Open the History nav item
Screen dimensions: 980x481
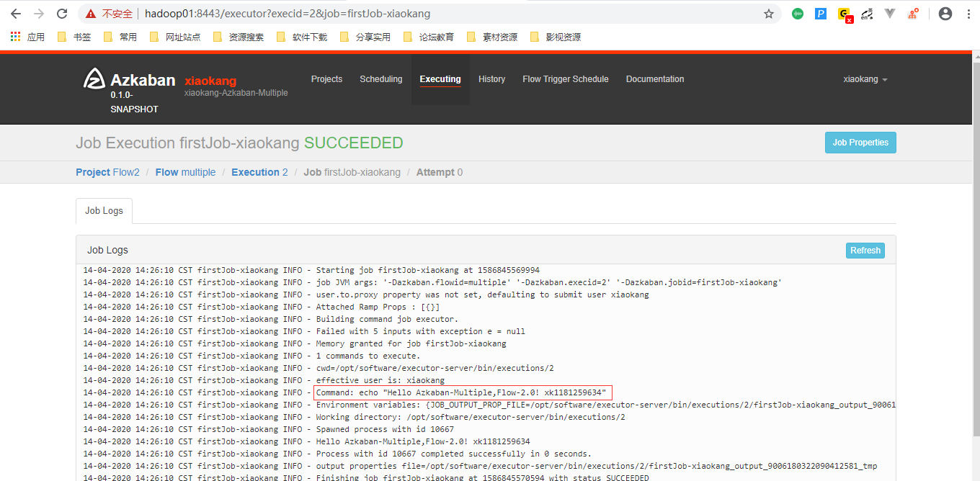click(x=491, y=79)
